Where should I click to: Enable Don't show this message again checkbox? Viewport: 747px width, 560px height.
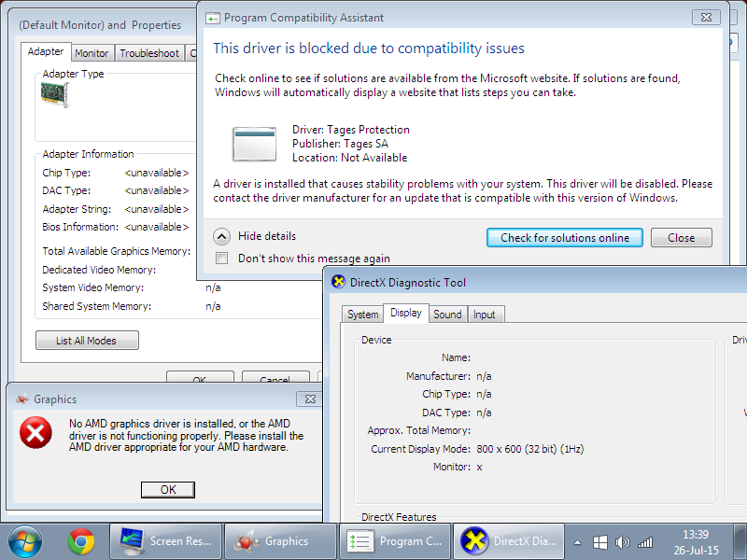[x=221, y=259]
